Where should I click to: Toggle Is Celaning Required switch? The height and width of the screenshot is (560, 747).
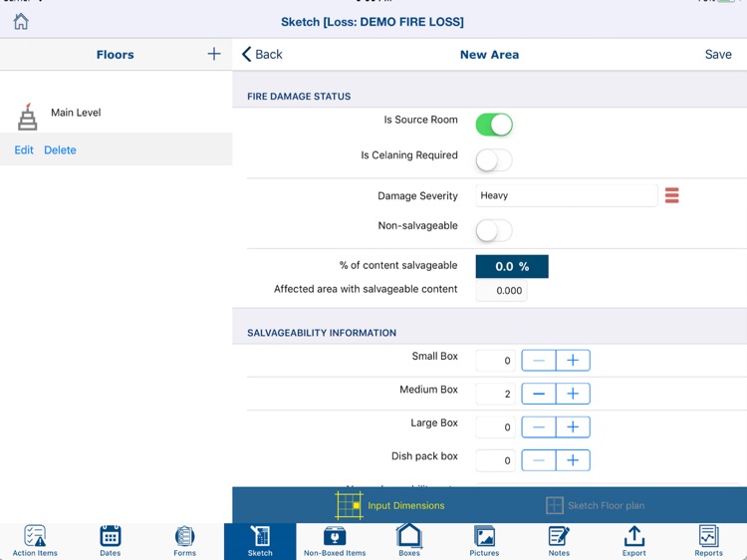(x=494, y=160)
